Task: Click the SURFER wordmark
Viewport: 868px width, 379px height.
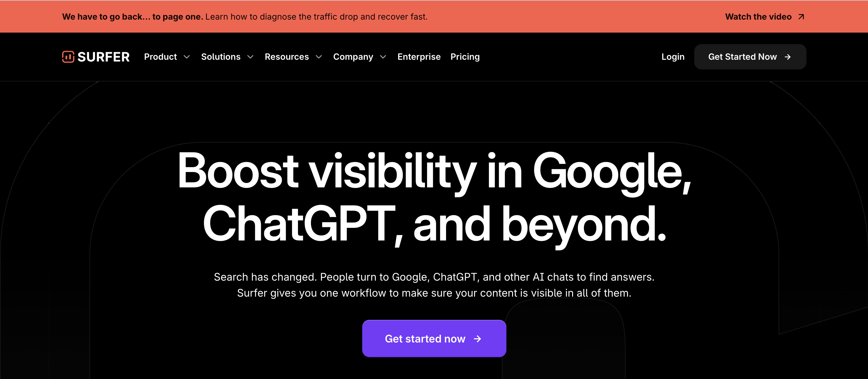Action: coord(103,57)
